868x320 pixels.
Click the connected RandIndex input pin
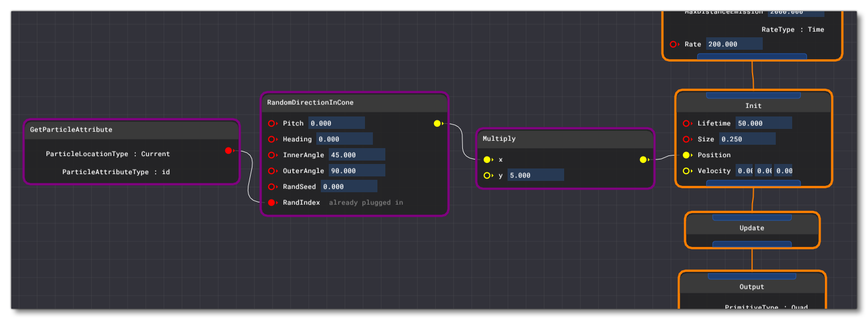click(x=272, y=202)
